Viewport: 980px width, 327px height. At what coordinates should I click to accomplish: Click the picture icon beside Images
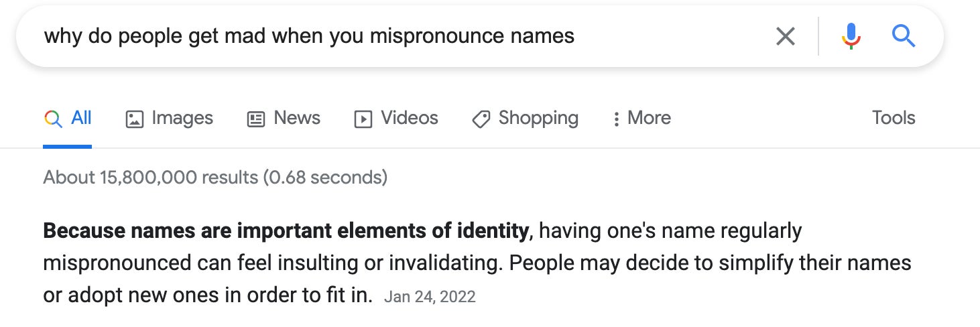[135, 119]
